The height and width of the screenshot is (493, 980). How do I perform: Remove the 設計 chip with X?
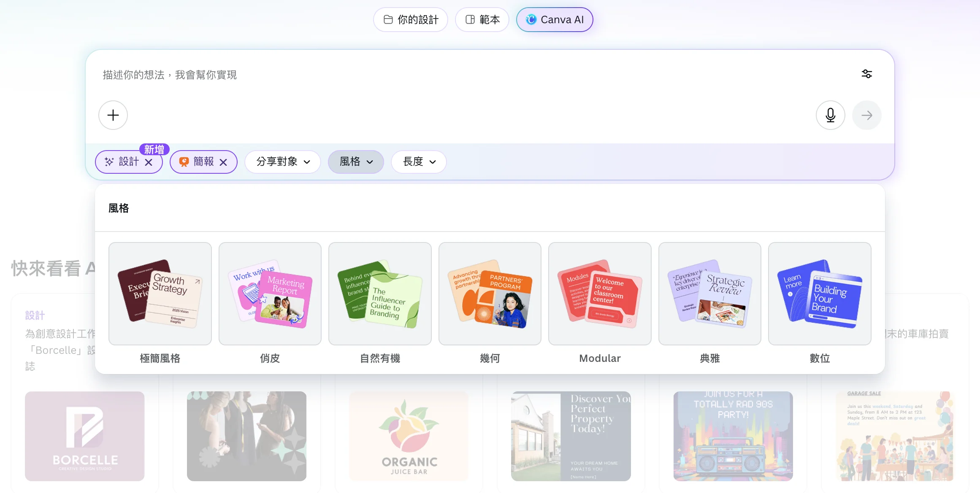pos(149,162)
